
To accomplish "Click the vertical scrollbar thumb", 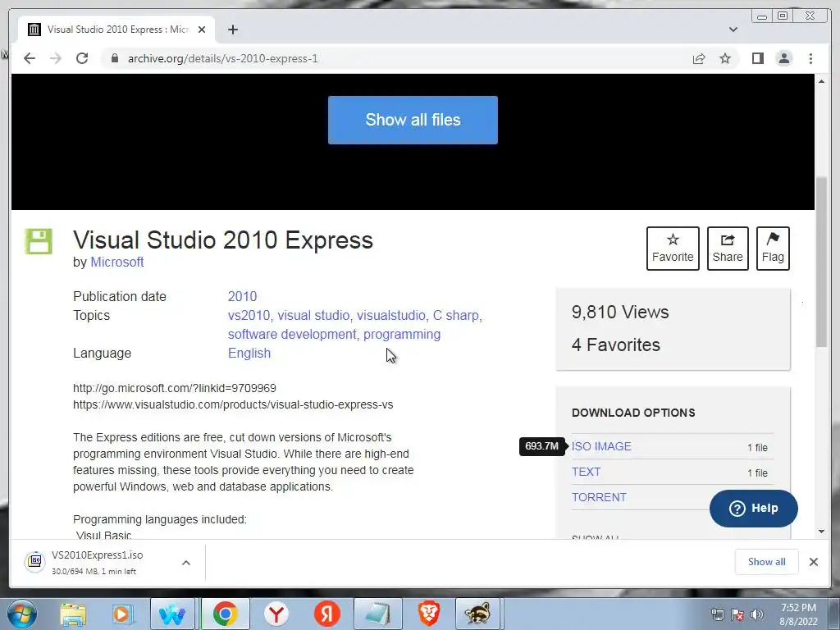I will (x=821, y=262).
